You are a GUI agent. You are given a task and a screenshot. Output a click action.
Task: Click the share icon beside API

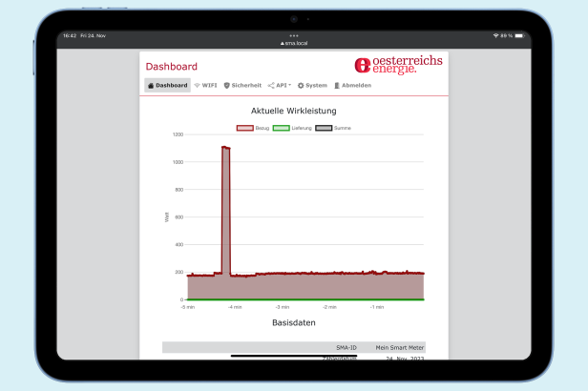271,86
